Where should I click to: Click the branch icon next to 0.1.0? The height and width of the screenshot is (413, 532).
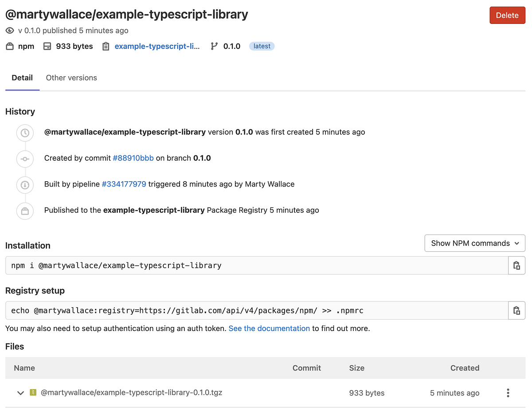coord(214,46)
